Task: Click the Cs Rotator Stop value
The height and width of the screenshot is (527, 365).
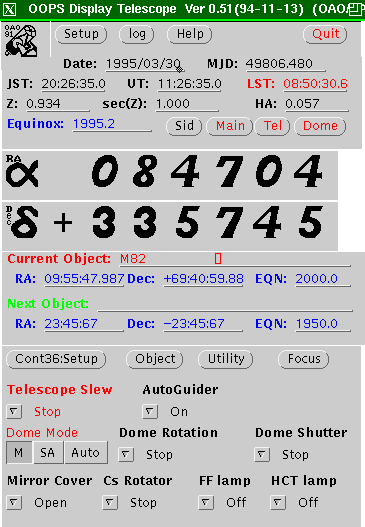Action: click(143, 503)
